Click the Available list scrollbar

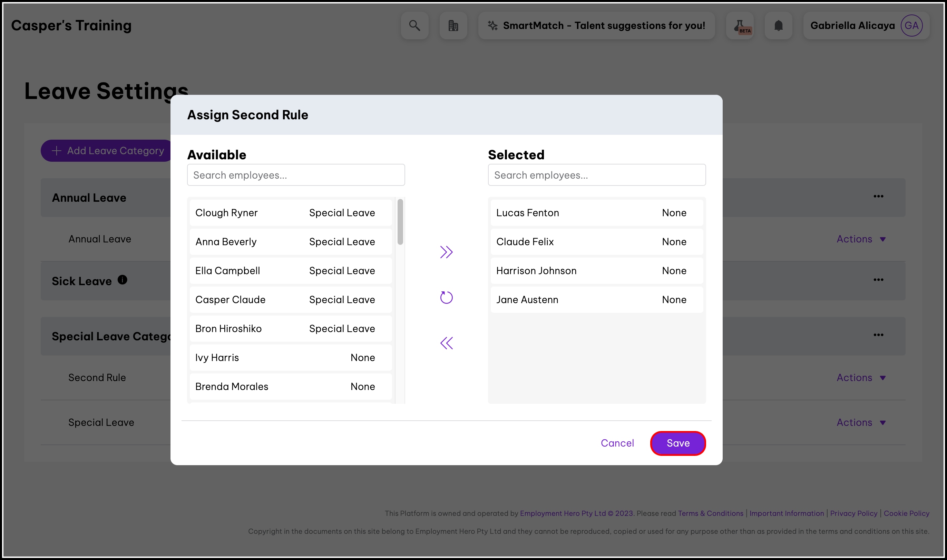[400, 222]
